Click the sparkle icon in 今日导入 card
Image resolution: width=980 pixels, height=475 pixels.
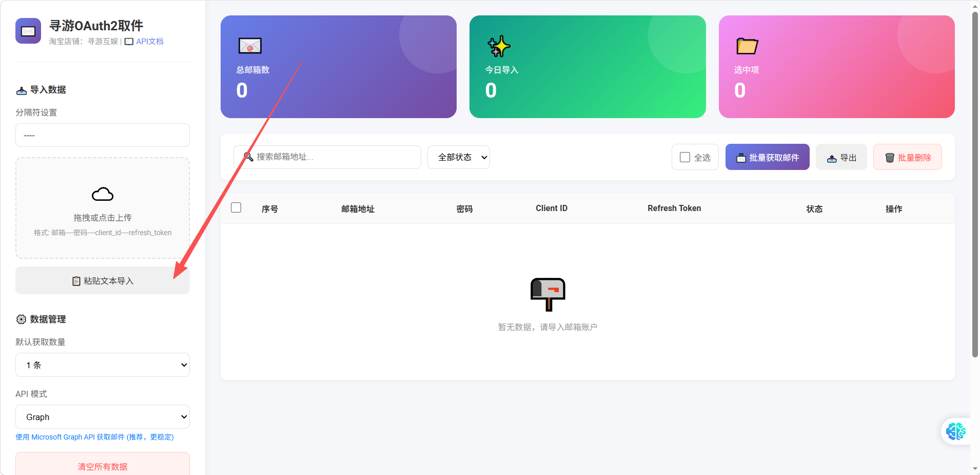499,46
